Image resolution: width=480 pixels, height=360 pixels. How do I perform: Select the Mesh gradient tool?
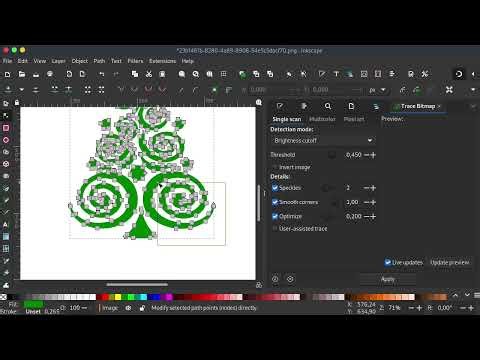point(6,249)
